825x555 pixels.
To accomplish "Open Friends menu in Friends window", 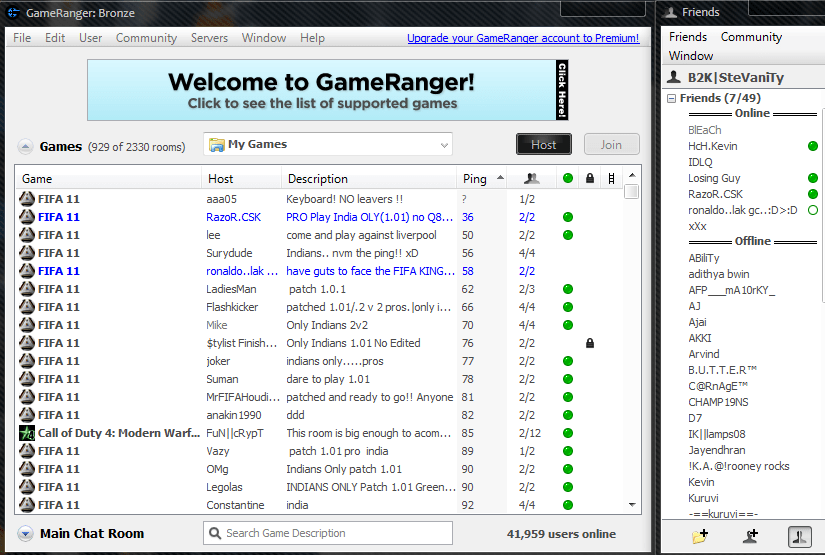I will click(x=688, y=37).
